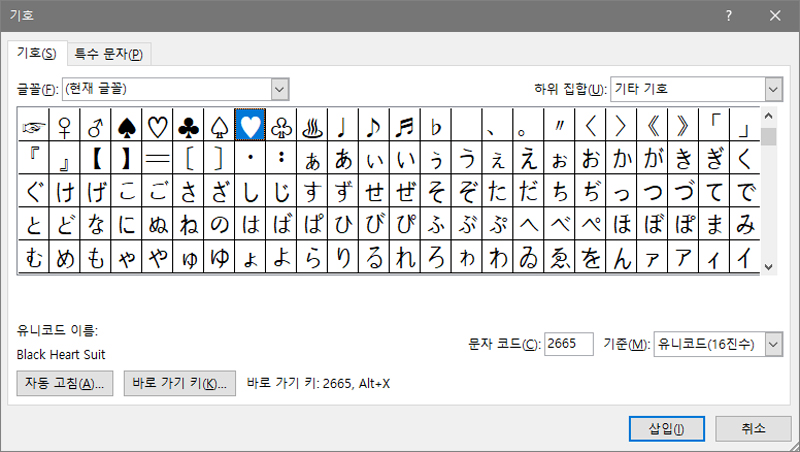Select the hiragana か character
The image size is (800, 452).
coord(621,158)
